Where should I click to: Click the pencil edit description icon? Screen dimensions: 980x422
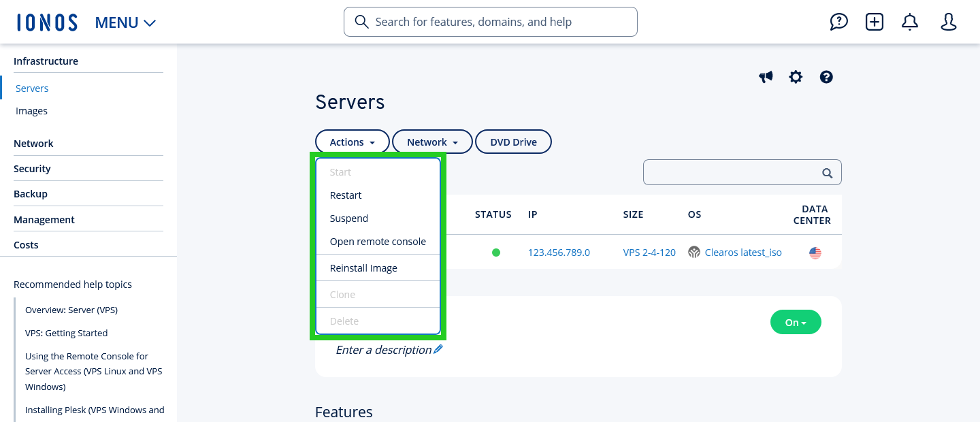pos(438,349)
